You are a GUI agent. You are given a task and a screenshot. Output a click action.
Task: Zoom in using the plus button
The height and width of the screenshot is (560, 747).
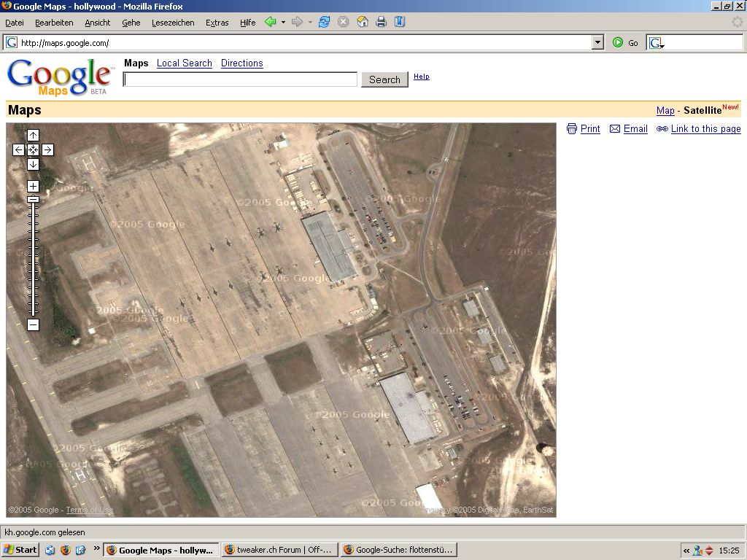[33, 186]
